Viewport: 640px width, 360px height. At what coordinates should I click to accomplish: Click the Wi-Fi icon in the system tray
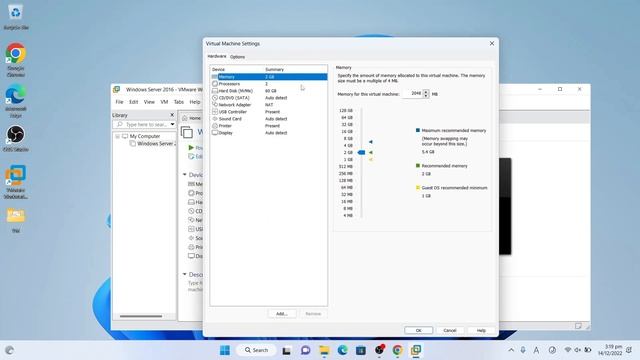pyautogui.click(x=567, y=350)
